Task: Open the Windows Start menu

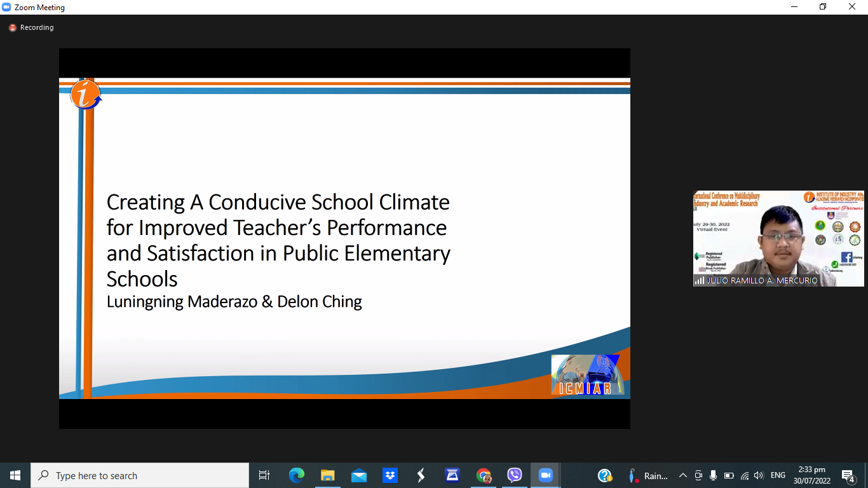Action: pyautogui.click(x=15, y=475)
